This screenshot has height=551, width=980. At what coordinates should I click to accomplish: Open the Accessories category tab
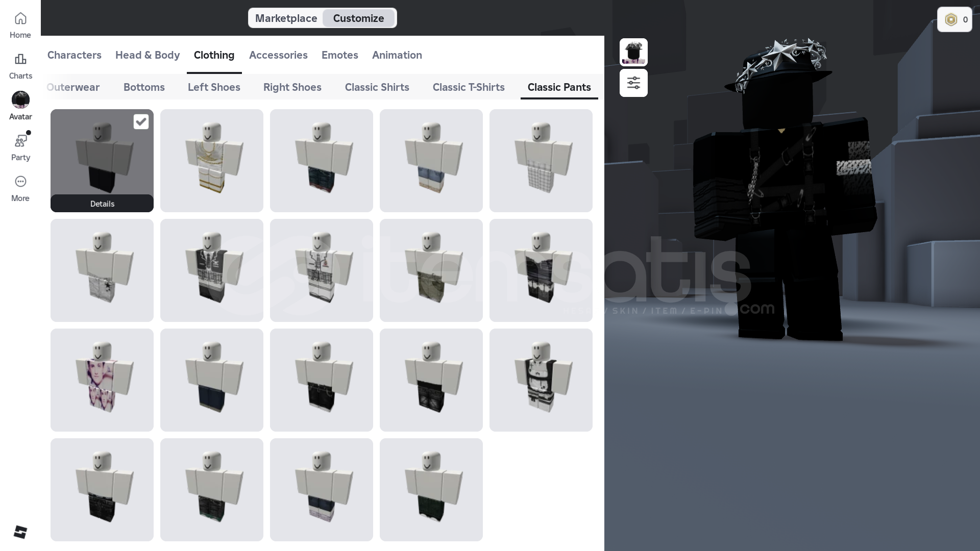coord(278,55)
